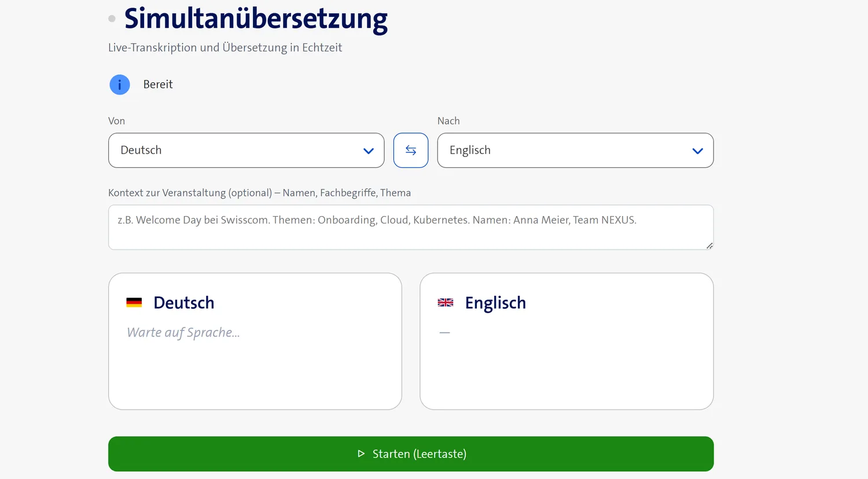Click the 'Von' label

point(116,121)
